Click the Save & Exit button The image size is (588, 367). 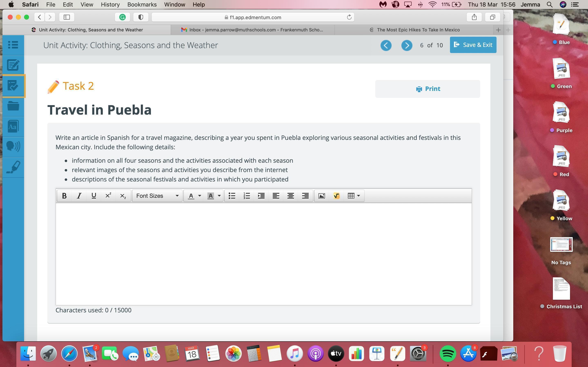(473, 45)
